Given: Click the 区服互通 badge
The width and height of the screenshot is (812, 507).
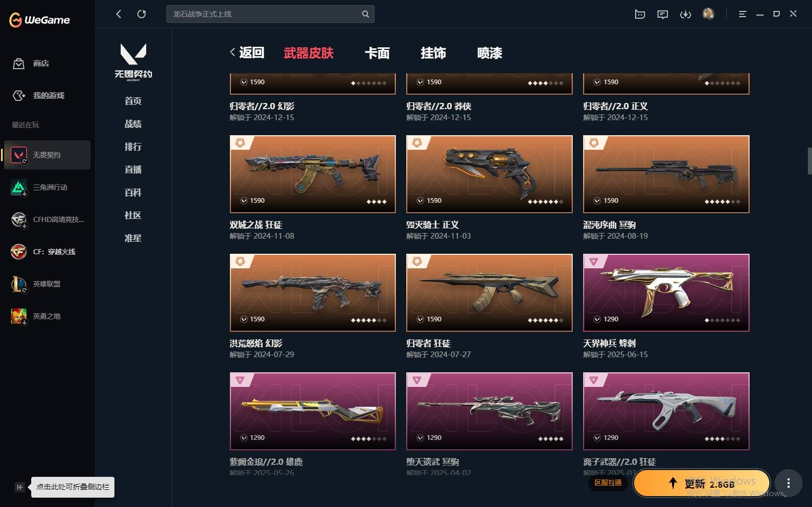Looking at the screenshot, I should click(x=608, y=483).
